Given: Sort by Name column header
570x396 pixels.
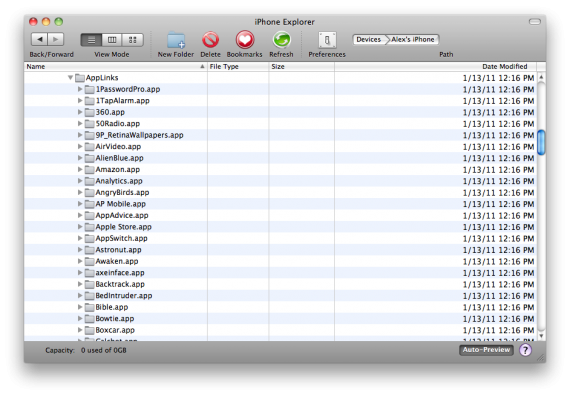Looking at the screenshot, I should [116, 67].
